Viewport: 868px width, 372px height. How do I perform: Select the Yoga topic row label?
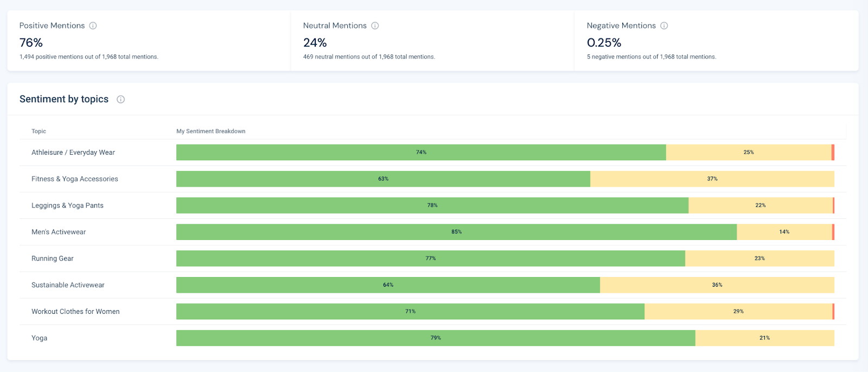(39, 338)
